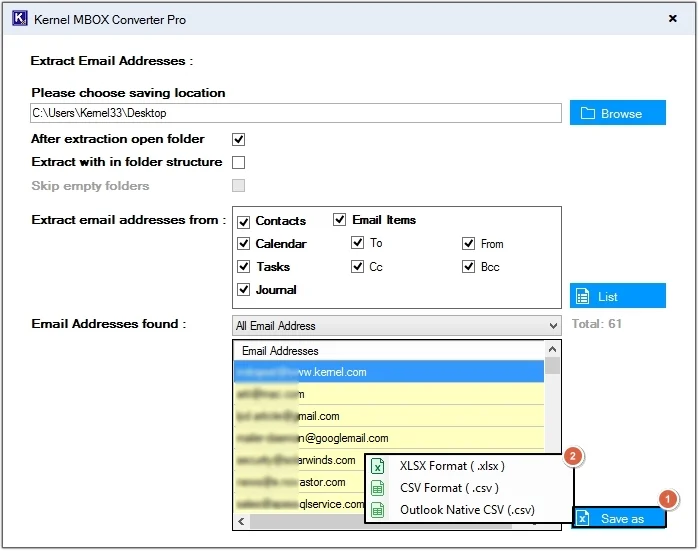This screenshot has height=551, width=699.
Task: Select the googlemail.com email row
Action: pos(389,438)
